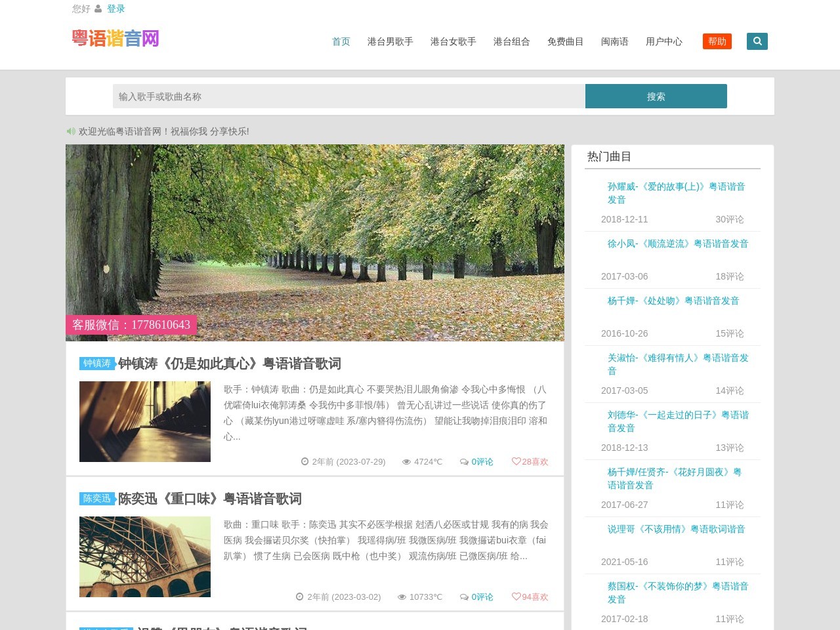Open the 港台男歌手 menu
The height and width of the screenshot is (630, 840).
point(390,41)
